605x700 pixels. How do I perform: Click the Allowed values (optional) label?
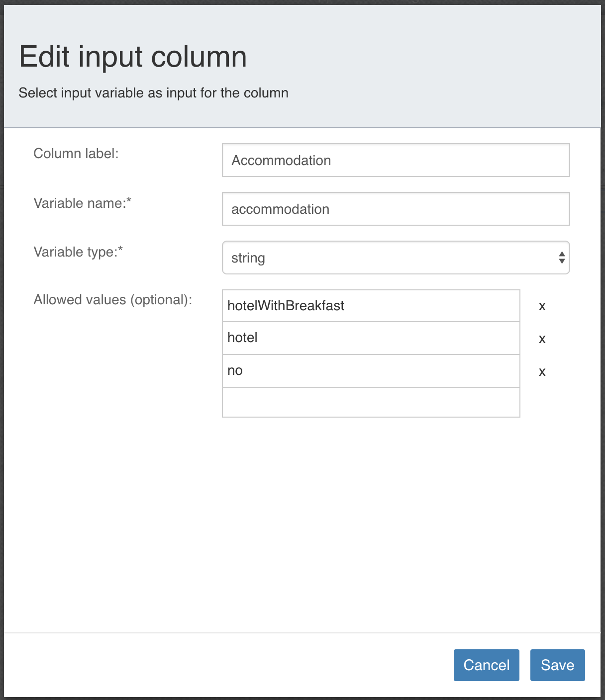113,300
